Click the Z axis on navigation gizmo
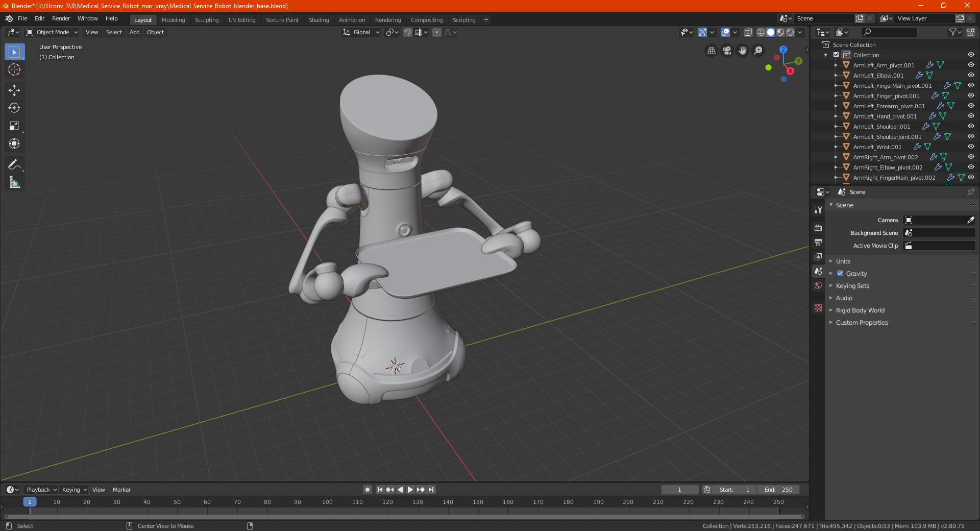 click(783, 50)
